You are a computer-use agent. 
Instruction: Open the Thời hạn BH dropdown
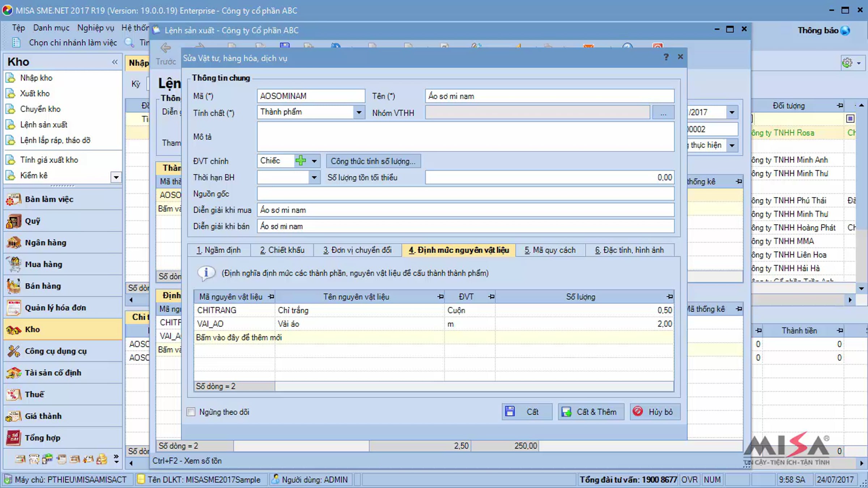(314, 177)
